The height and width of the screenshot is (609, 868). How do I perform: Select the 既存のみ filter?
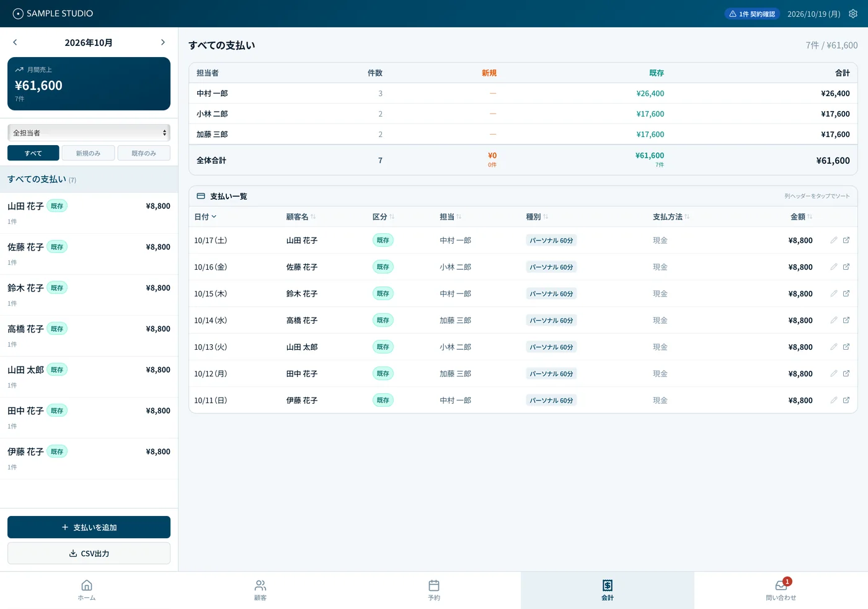[144, 153]
